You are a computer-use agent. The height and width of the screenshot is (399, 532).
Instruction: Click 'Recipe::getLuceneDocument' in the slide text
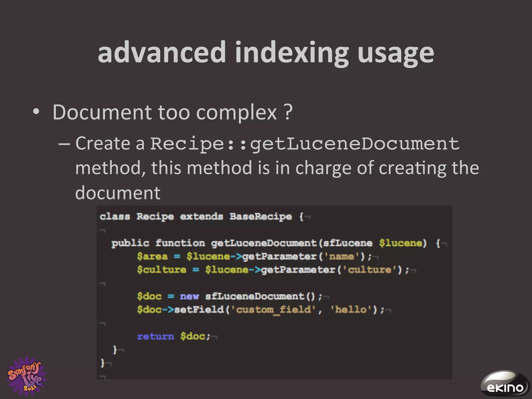[x=305, y=144]
